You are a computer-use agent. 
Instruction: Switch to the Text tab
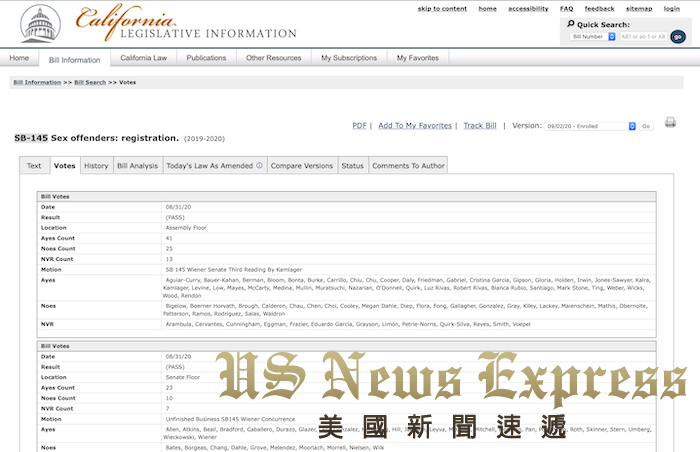pos(34,165)
